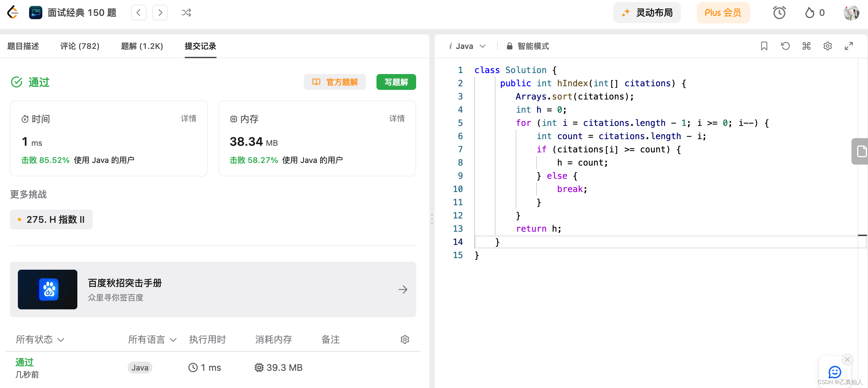
Task: Select the 提交记录 tab
Action: [x=201, y=46]
